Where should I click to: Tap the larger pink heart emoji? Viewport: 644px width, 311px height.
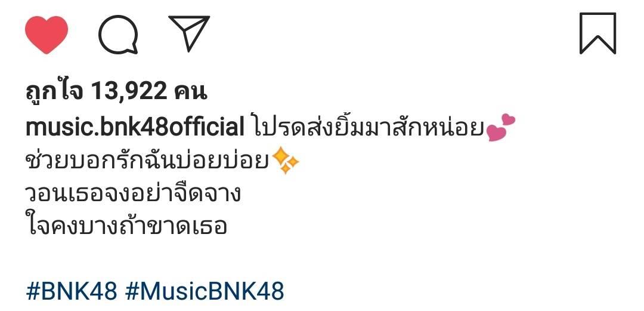(496, 133)
